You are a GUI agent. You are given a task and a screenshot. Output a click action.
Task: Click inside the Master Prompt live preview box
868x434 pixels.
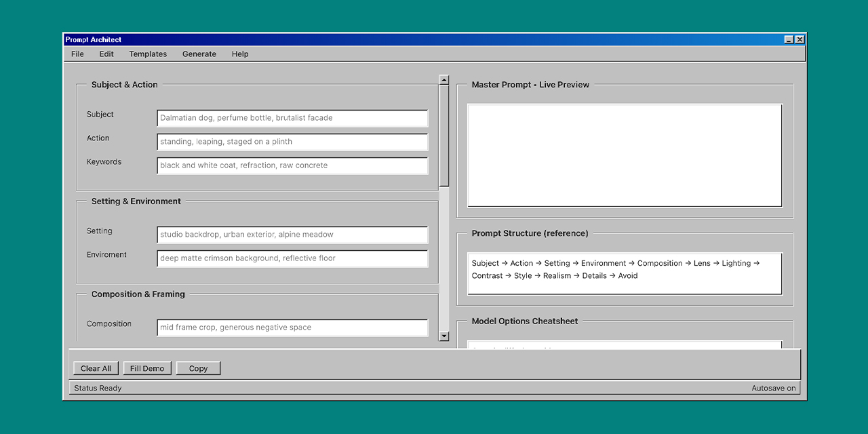pos(625,155)
